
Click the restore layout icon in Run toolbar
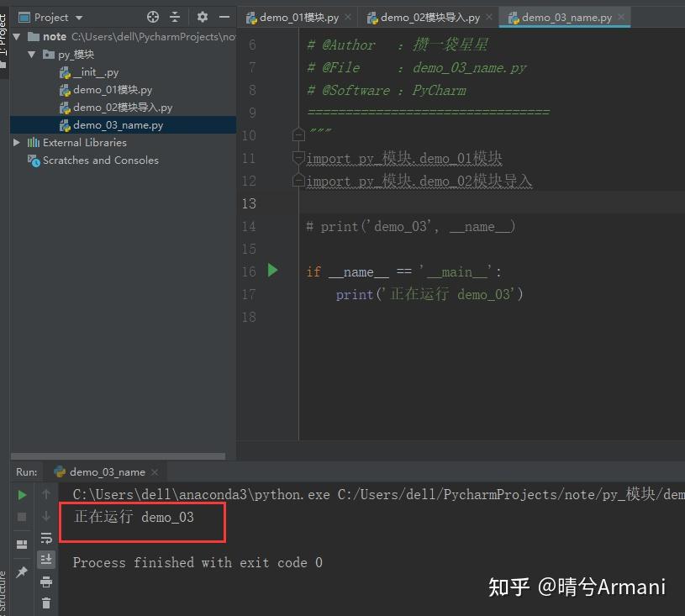tap(21, 545)
